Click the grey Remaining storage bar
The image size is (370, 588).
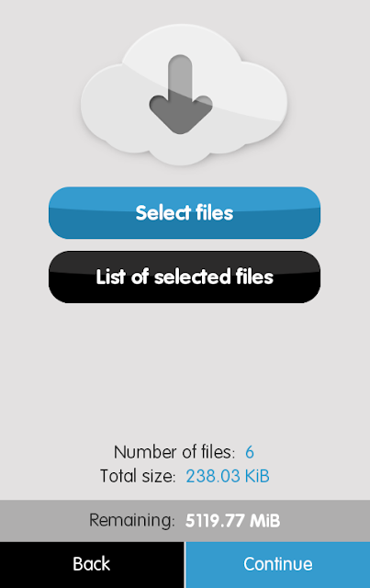pyautogui.click(x=185, y=521)
